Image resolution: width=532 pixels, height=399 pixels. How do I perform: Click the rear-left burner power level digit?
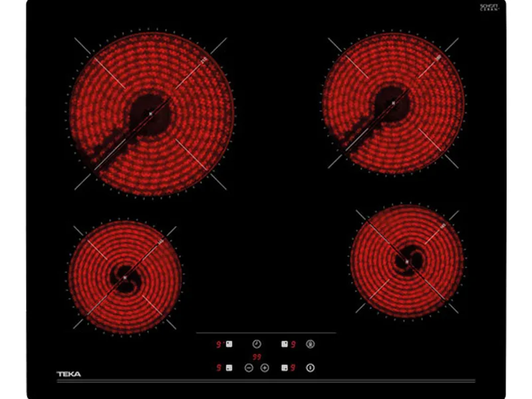point(219,344)
